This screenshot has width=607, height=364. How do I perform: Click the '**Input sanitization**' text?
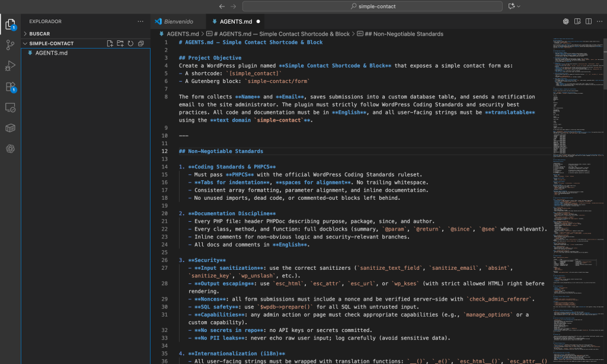tap(229, 268)
